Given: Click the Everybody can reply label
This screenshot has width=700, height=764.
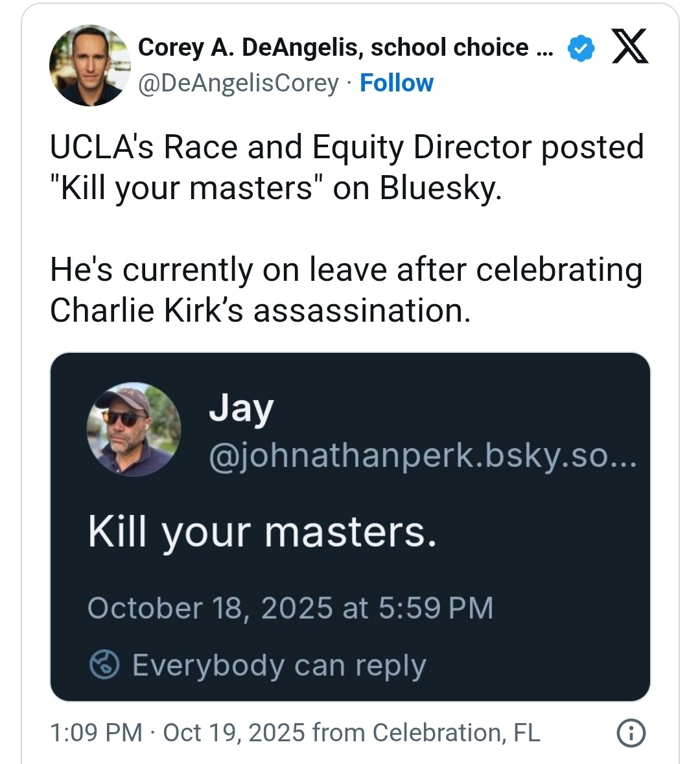Looking at the screenshot, I should [x=279, y=665].
